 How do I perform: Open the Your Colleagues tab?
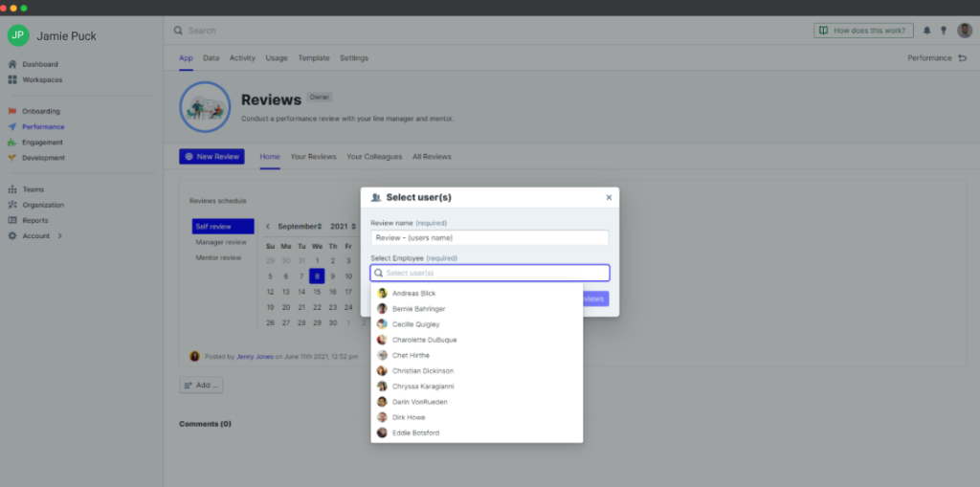coord(374,157)
